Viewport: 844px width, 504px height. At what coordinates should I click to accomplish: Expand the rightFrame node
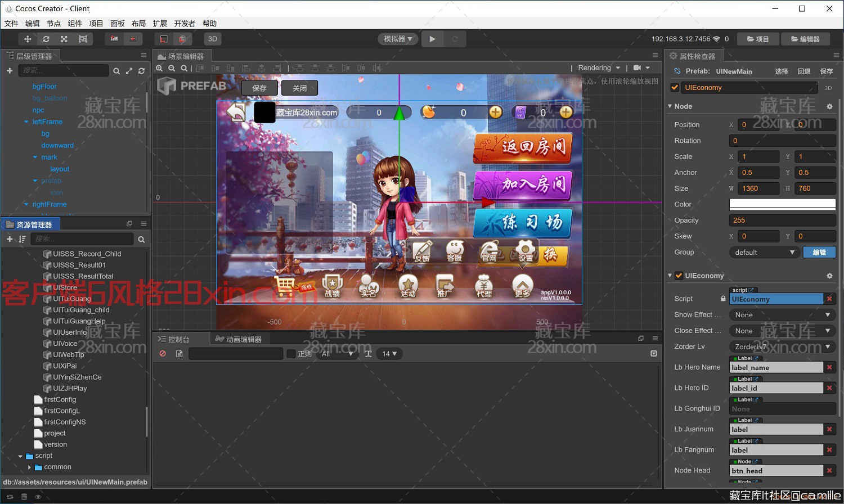pyautogui.click(x=26, y=204)
